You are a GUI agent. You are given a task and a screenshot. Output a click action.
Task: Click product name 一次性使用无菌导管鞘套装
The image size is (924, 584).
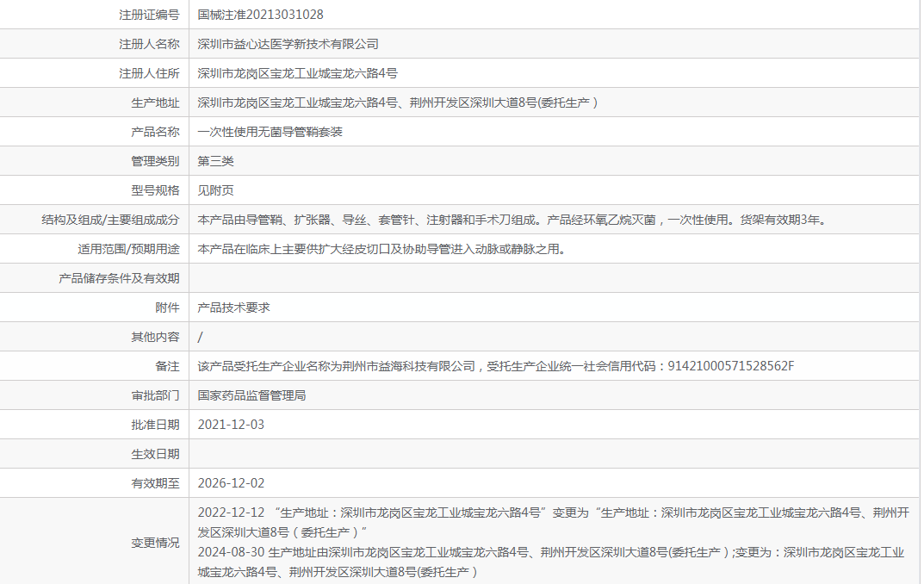(x=270, y=132)
